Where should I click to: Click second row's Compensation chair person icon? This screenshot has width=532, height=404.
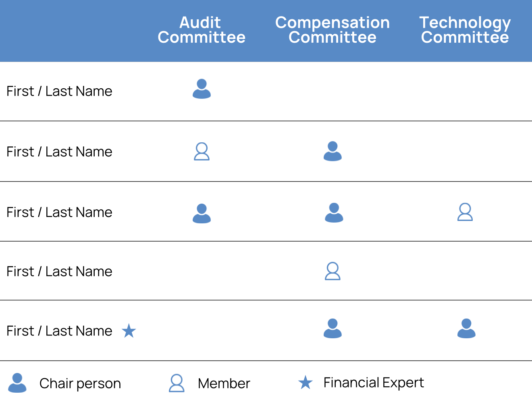pos(332,151)
